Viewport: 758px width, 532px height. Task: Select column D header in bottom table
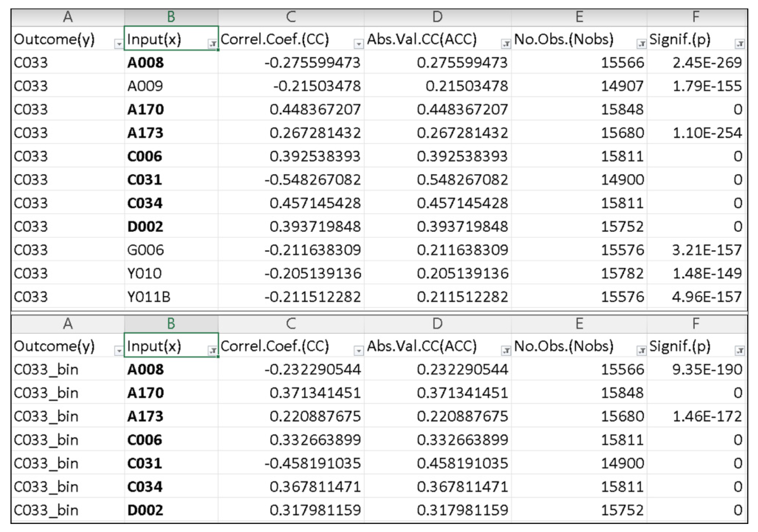[437, 324]
